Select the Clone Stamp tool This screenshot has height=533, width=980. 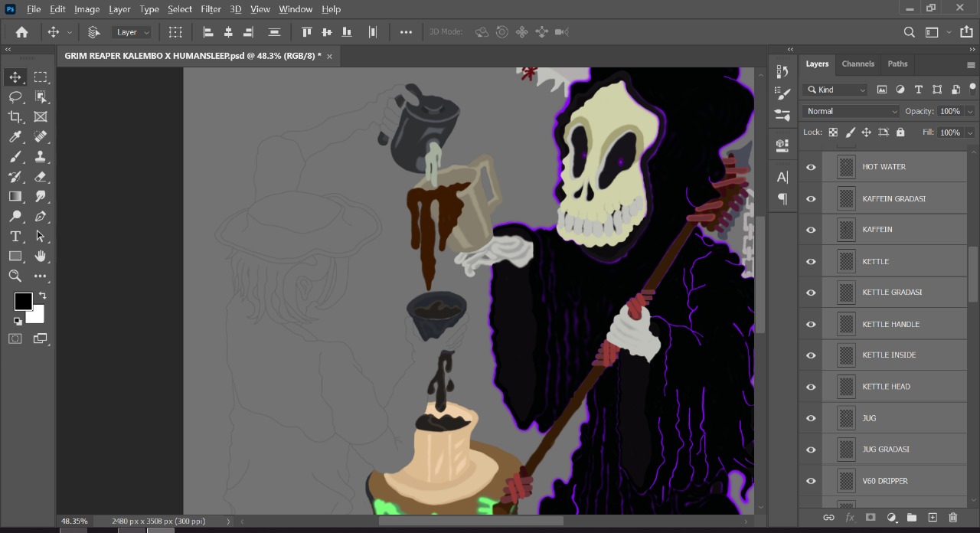click(x=41, y=156)
